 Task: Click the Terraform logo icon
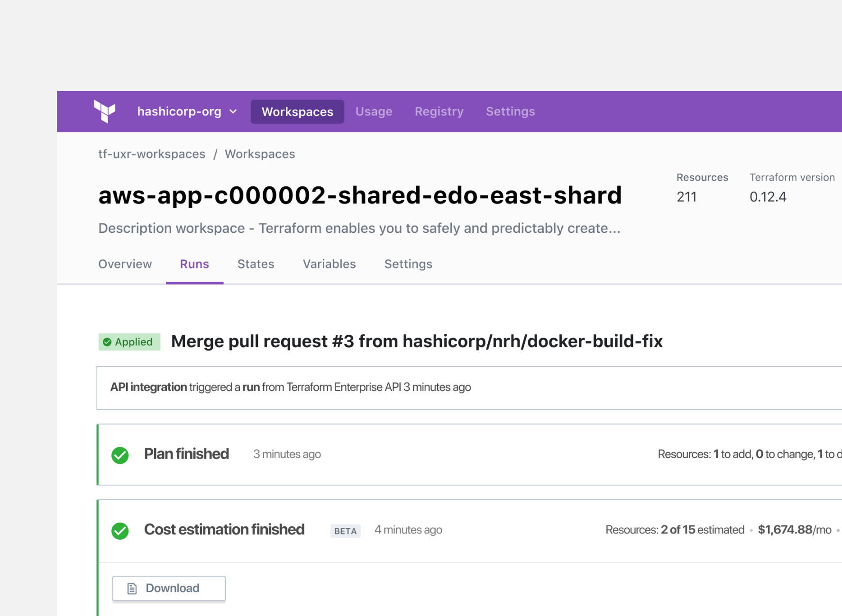click(105, 111)
